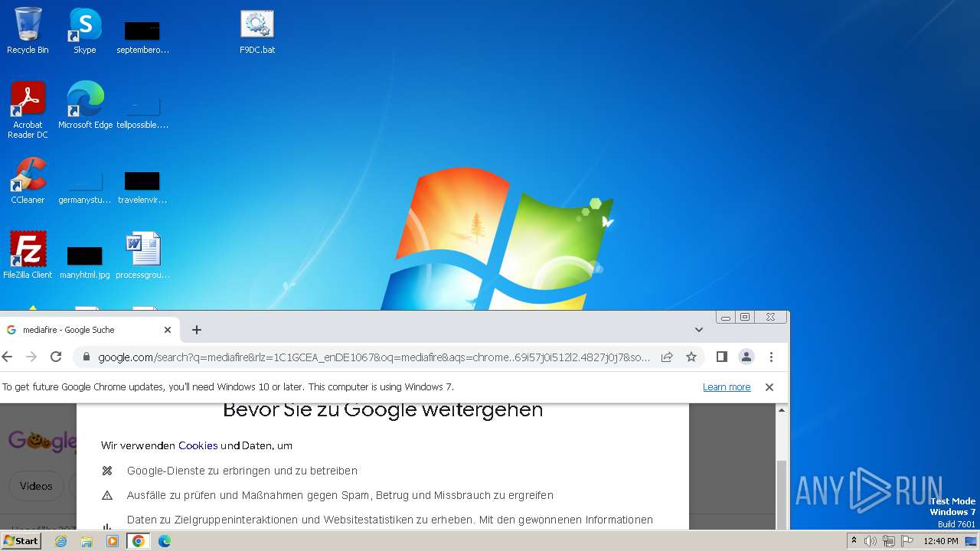Image resolution: width=980 pixels, height=551 pixels.
Task: Show hidden system tray icons
Action: (854, 541)
